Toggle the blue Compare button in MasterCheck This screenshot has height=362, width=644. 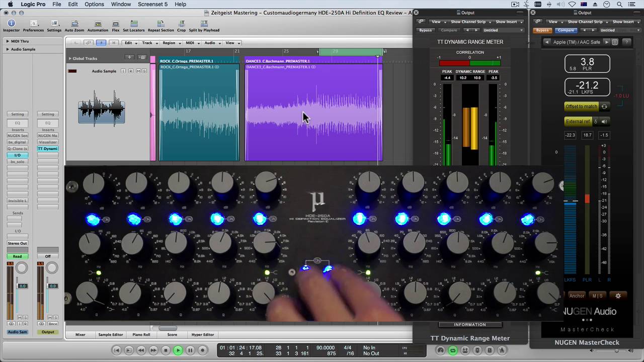click(566, 30)
